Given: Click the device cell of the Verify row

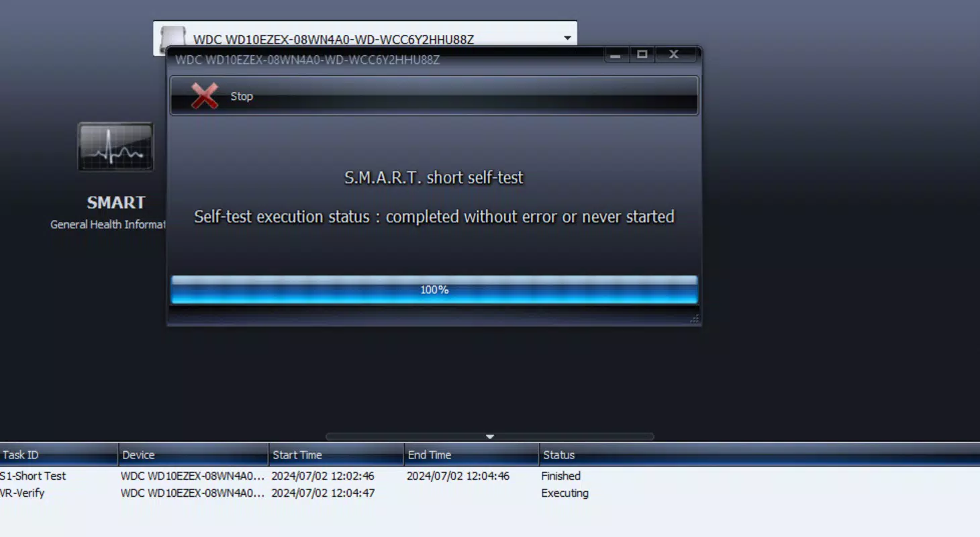Looking at the screenshot, I should [193, 493].
